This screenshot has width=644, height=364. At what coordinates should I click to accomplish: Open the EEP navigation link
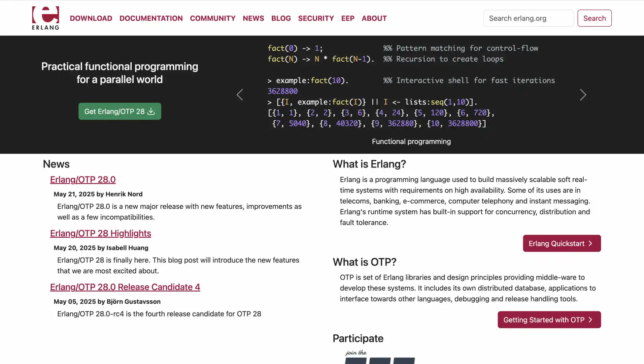coord(347,18)
